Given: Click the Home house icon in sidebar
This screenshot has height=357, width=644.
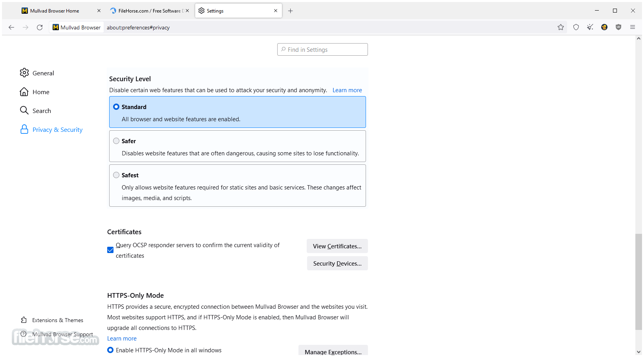Looking at the screenshot, I should [x=24, y=92].
